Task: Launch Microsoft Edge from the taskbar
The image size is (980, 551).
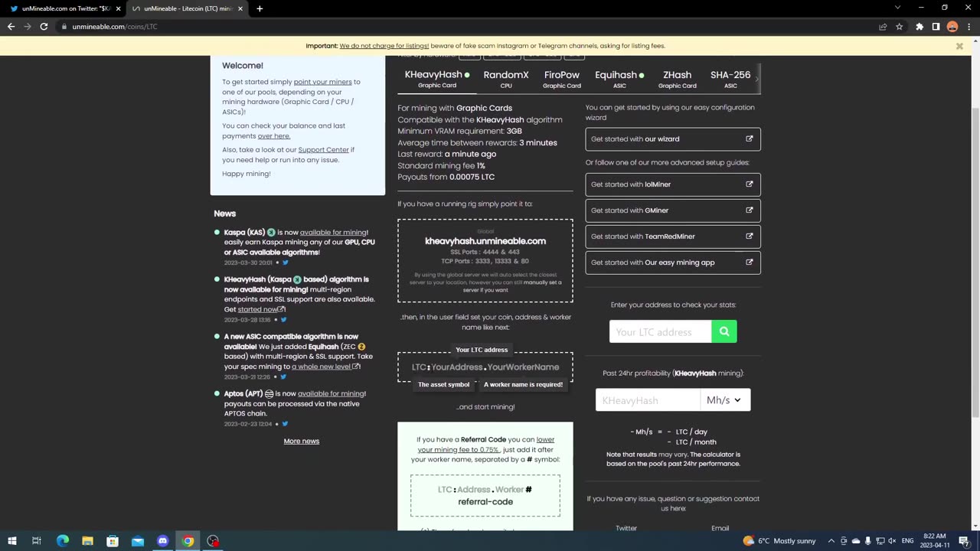Action: point(63,541)
